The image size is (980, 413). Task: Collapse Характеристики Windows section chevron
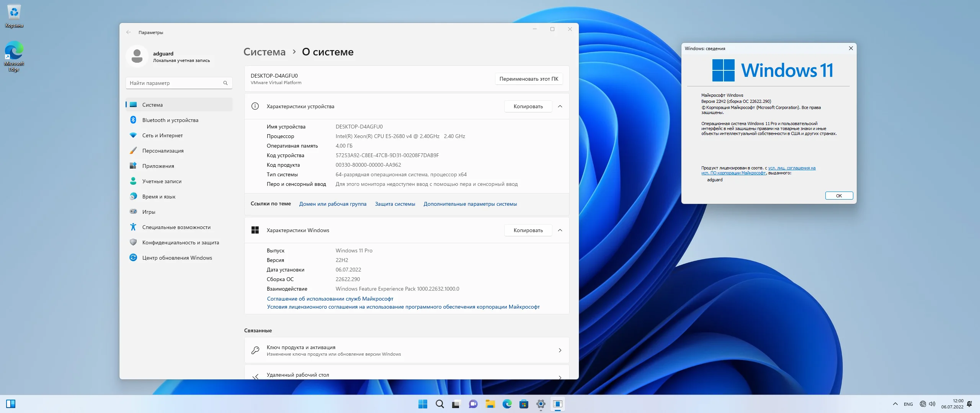(x=560, y=230)
